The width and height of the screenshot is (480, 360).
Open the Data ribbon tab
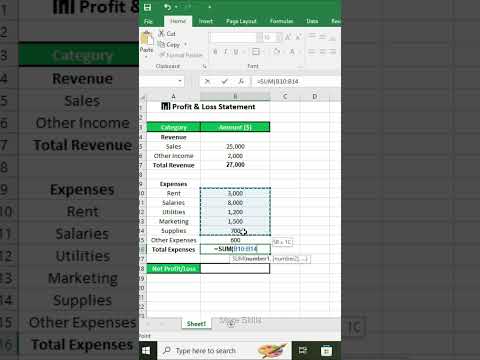[x=312, y=21]
